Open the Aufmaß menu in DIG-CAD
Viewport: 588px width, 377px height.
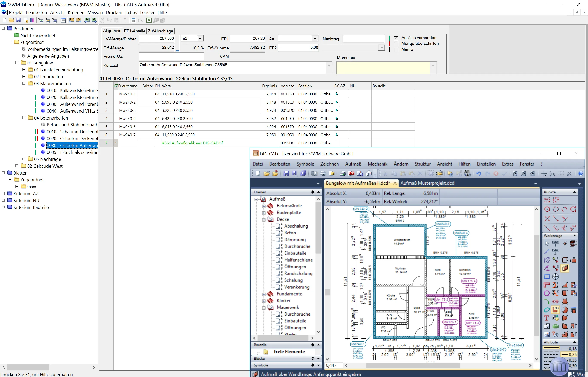353,164
